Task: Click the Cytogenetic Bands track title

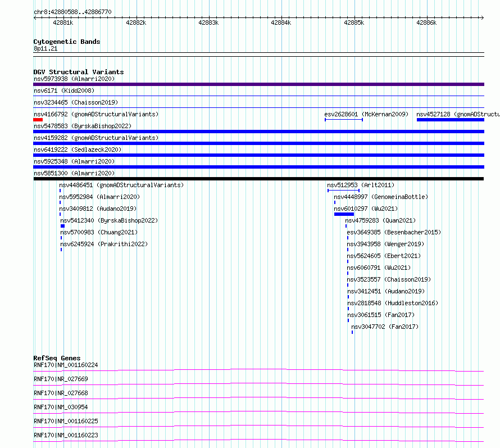Action: click(67, 42)
